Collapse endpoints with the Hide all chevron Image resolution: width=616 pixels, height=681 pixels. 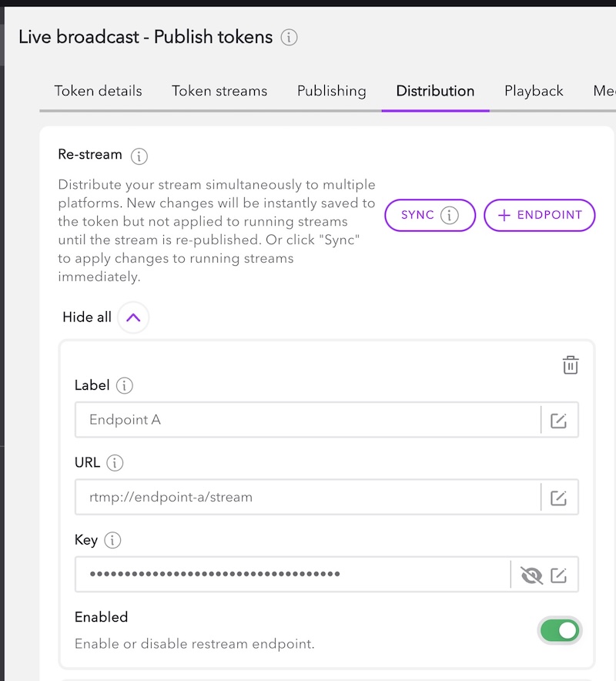point(133,317)
